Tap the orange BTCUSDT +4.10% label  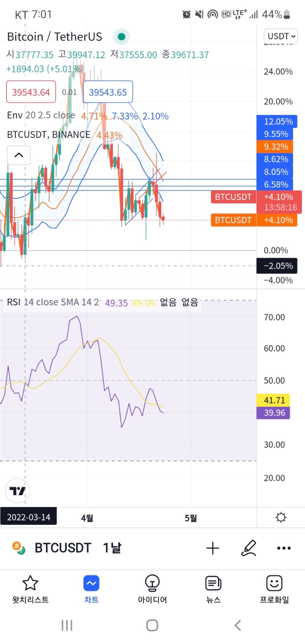[x=254, y=220]
